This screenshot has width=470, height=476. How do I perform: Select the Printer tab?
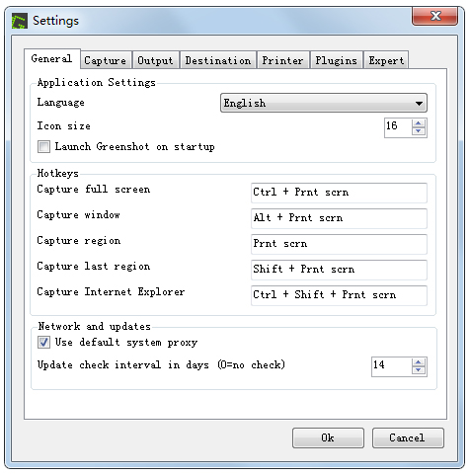282,60
